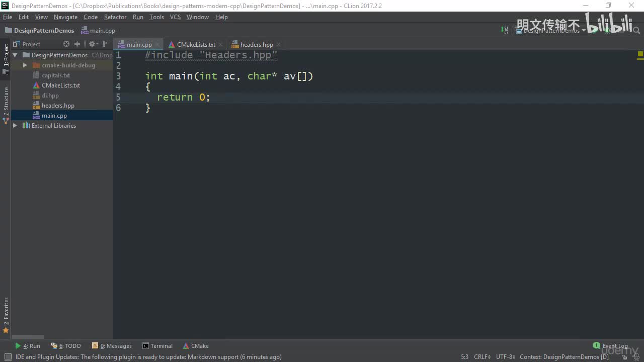Open the Project panel settings gear menu
Viewport: 644px width, 362px height.
click(93, 44)
